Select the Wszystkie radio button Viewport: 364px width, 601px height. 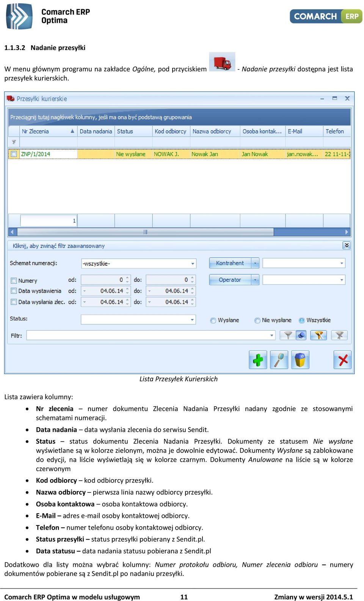(302, 320)
